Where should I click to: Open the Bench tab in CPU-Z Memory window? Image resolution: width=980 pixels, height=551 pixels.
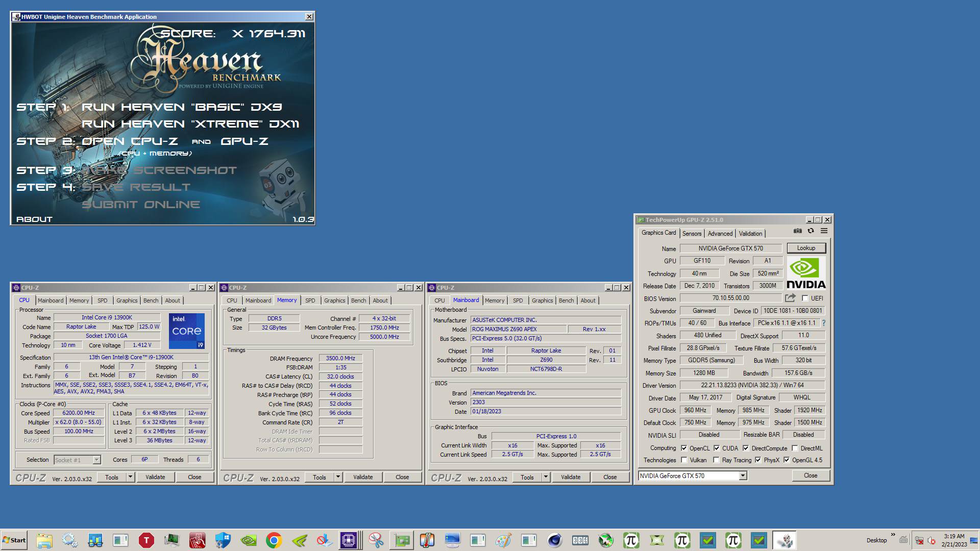pos(358,301)
